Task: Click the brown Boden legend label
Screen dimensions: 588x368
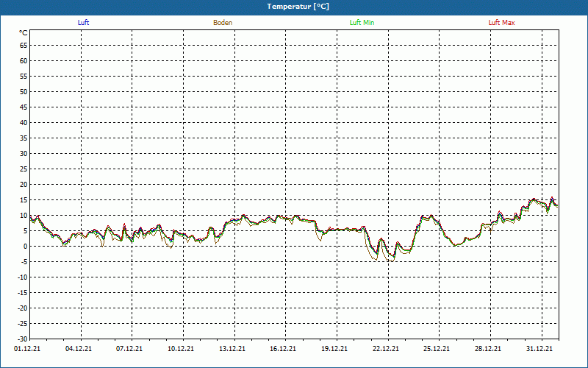Action: coord(223,23)
